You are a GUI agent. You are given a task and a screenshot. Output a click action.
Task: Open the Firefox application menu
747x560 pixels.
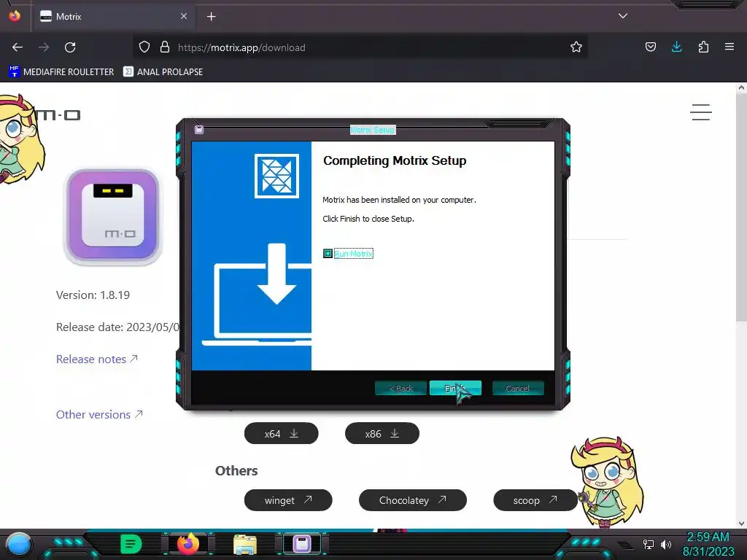click(729, 47)
